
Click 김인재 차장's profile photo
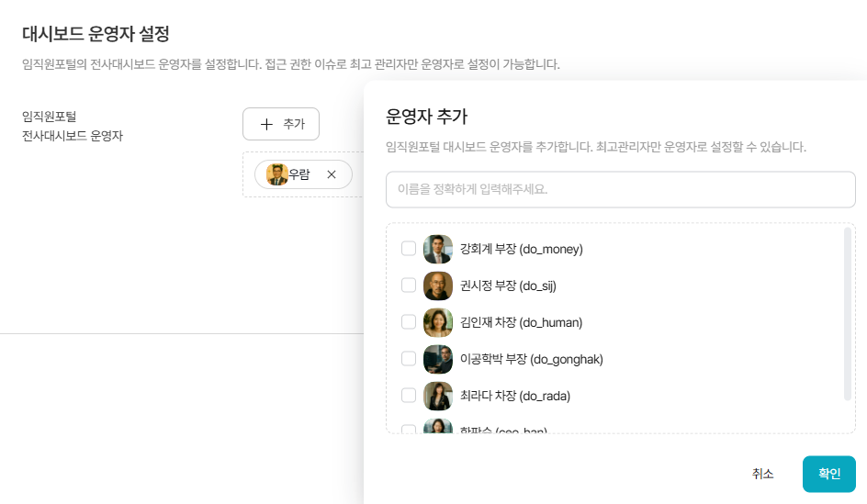438,322
